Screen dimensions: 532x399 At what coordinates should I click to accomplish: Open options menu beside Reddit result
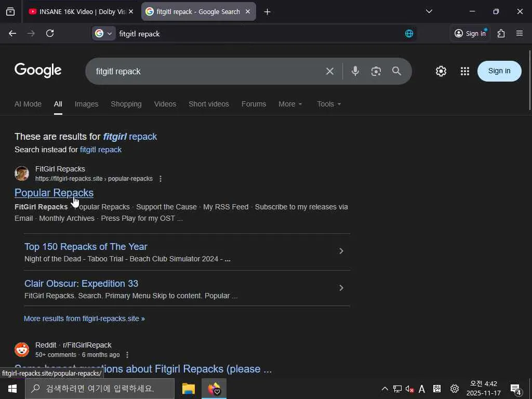tap(127, 355)
